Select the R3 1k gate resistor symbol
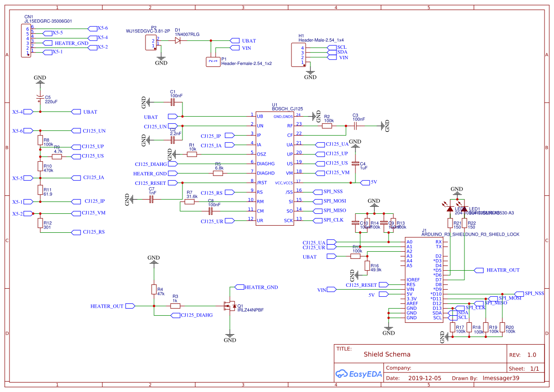Screen dimensions: 554x392 [x=175, y=306]
